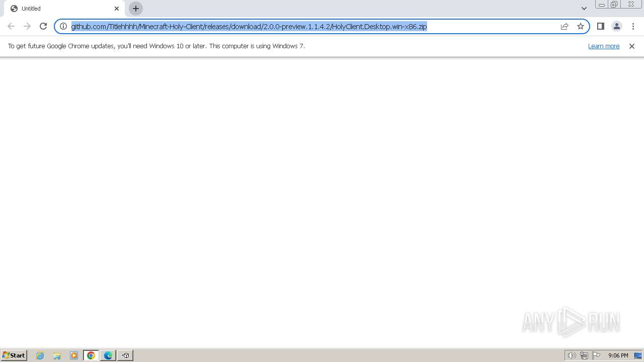Share this page icon in address bar

[x=565, y=26]
